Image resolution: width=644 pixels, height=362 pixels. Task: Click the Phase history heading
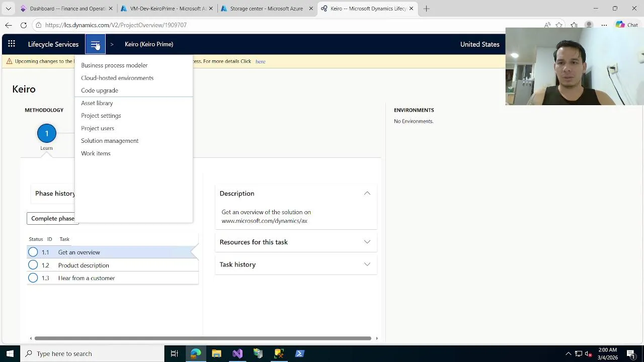click(x=55, y=194)
